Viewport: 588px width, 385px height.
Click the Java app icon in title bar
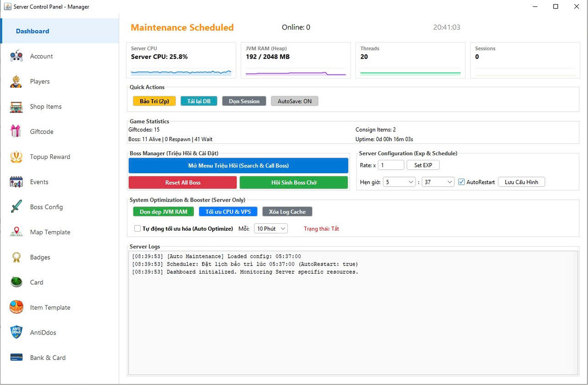[x=7, y=7]
